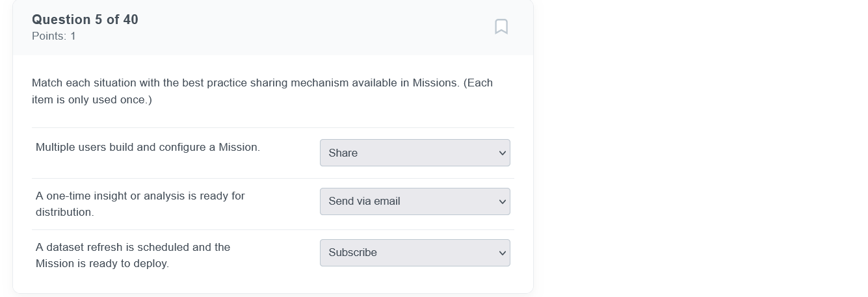Click the word "Share" inside the first dropdown
The width and height of the screenshot is (868, 297).
[x=343, y=153]
